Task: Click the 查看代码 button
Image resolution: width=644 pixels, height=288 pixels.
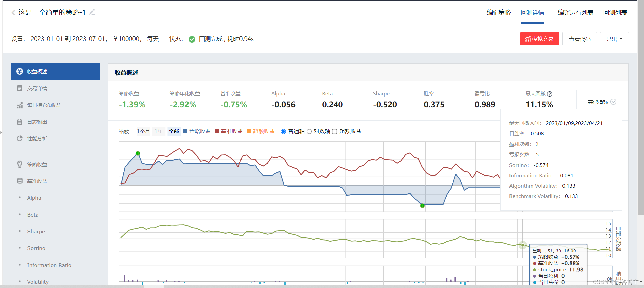Action: coord(580,39)
